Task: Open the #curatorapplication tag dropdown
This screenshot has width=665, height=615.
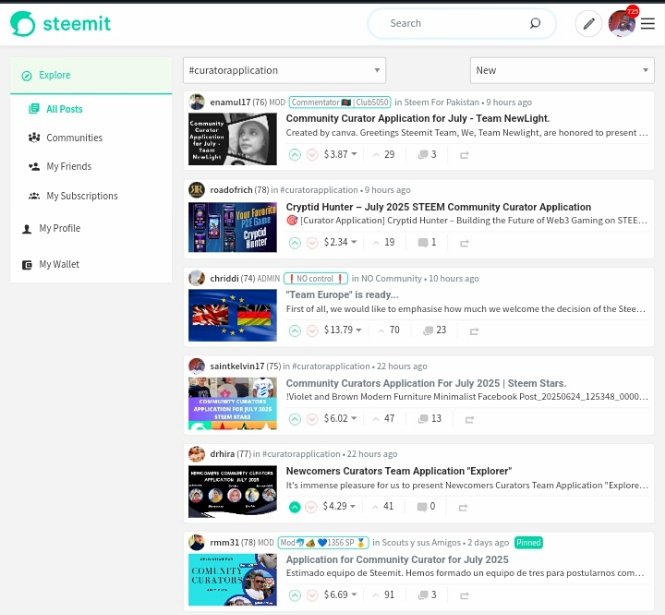Action: click(285, 70)
